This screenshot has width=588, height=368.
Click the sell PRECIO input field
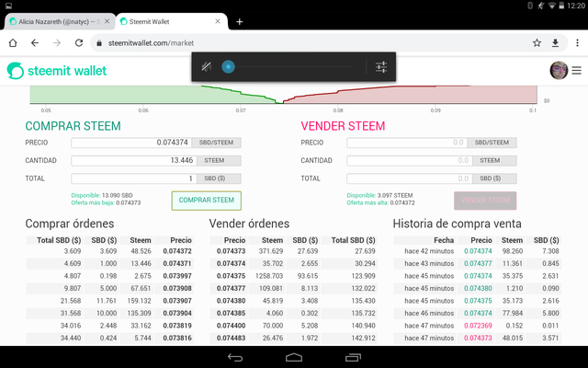pyautogui.click(x=407, y=143)
